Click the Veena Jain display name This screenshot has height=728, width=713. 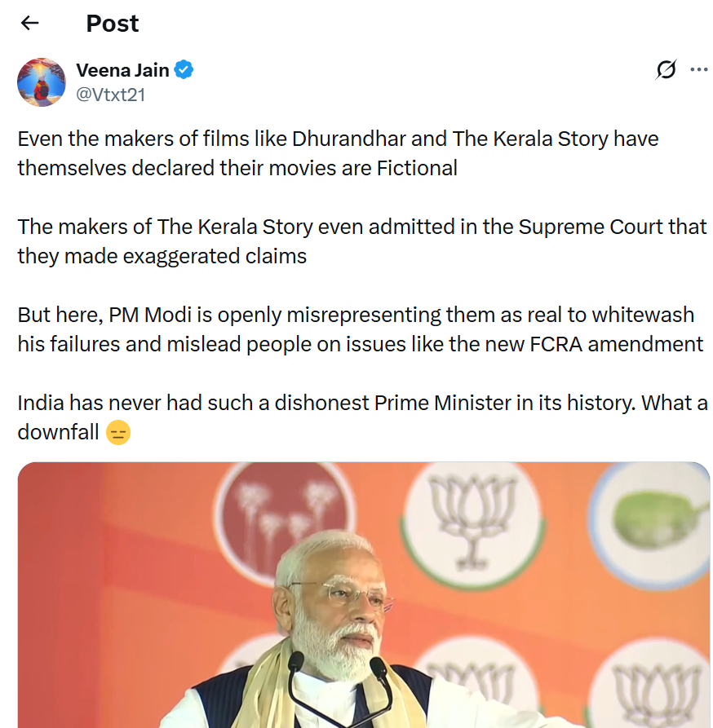122,70
